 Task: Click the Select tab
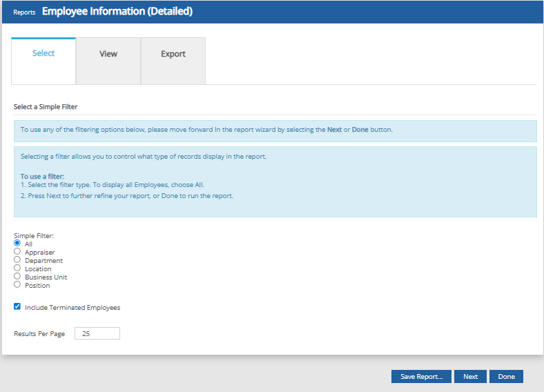[x=43, y=54]
